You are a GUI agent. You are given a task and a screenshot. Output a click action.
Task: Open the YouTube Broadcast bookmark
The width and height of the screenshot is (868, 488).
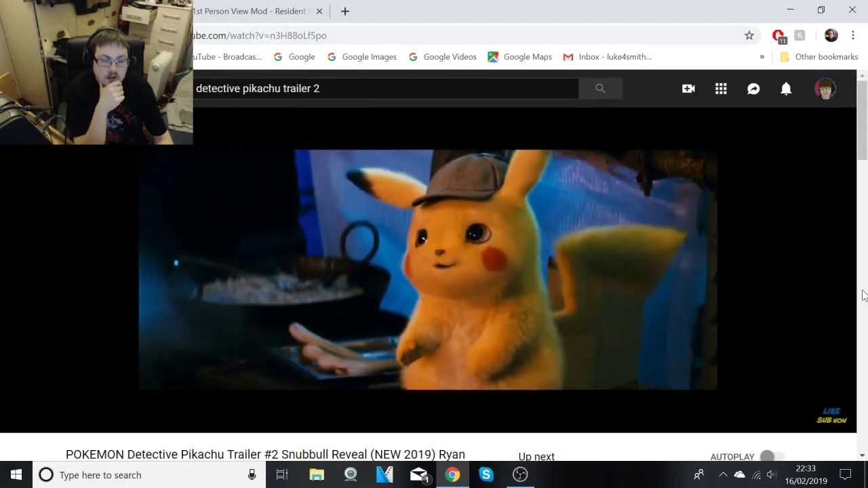click(x=228, y=57)
